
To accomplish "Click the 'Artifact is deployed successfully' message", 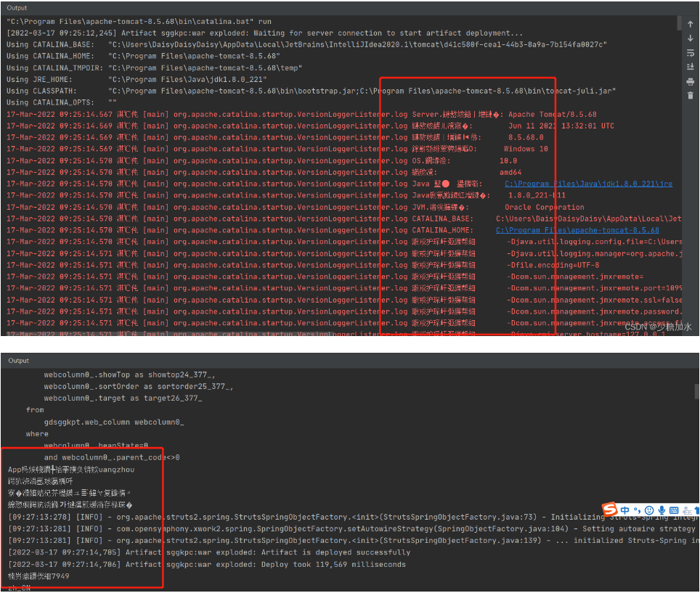I will coord(335,552).
